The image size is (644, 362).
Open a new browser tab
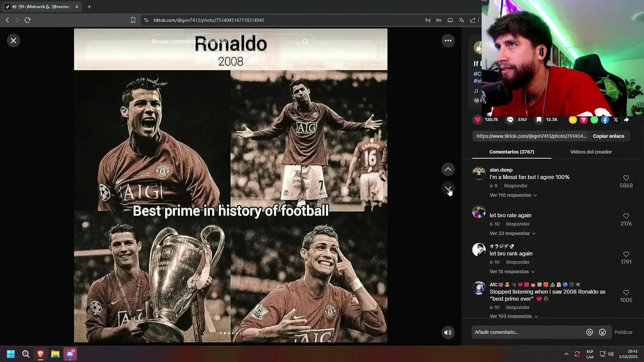coord(89,7)
